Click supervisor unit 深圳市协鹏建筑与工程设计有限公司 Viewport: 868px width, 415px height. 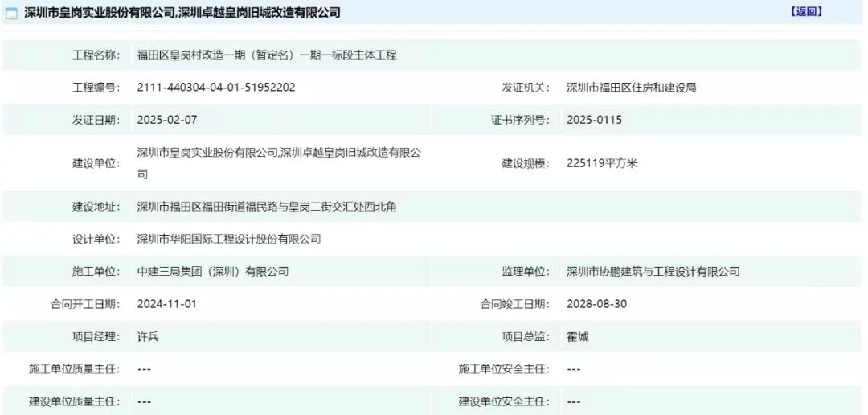(x=653, y=272)
